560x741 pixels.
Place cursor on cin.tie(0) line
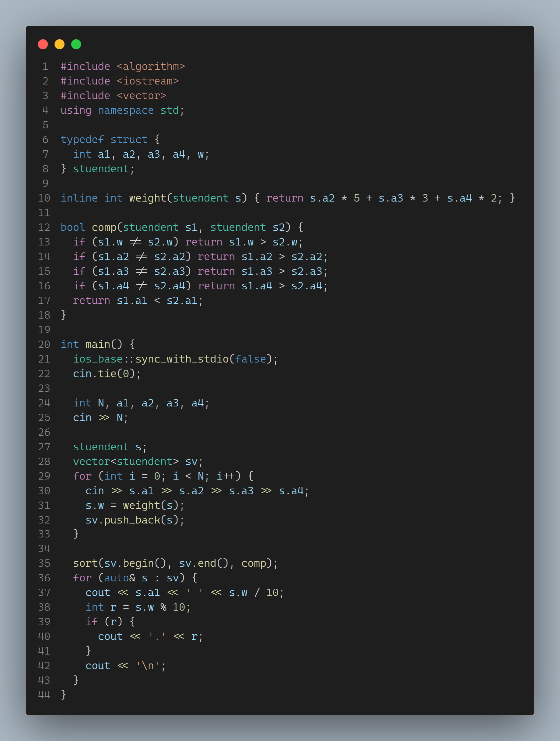(106, 373)
